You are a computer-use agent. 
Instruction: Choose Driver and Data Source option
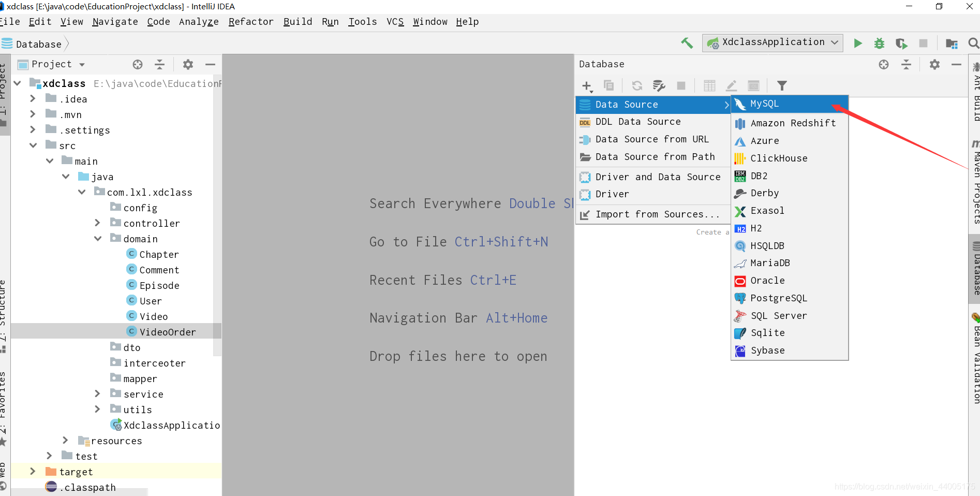pyautogui.click(x=653, y=177)
